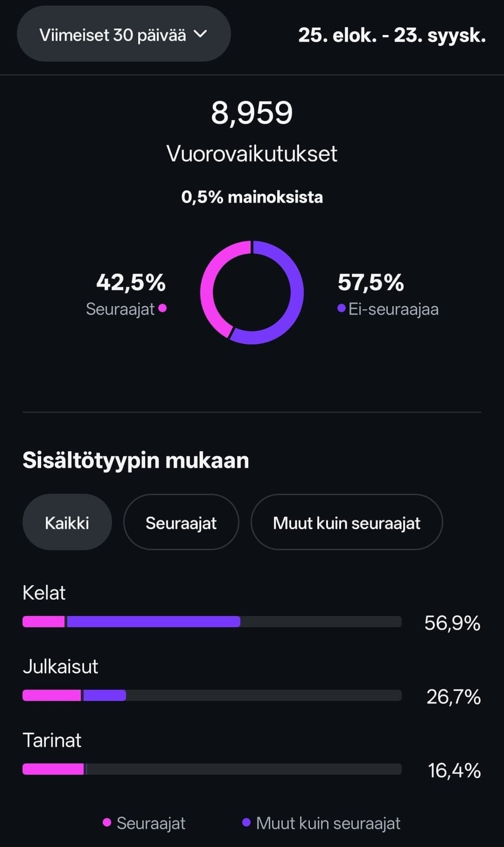Image resolution: width=504 pixels, height=847 pixels.
Task: Click the Tarinat content type label
Action: 52,740
